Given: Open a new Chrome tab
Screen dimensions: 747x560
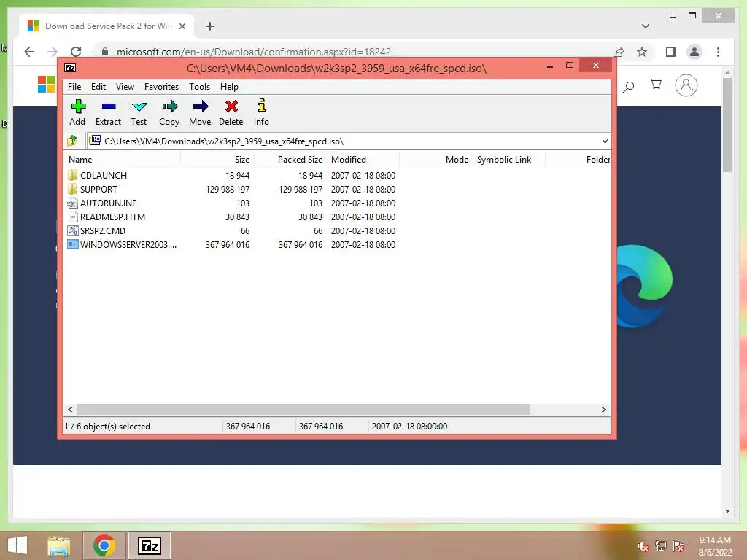Looking at the screenshot, I should [210, 26].
